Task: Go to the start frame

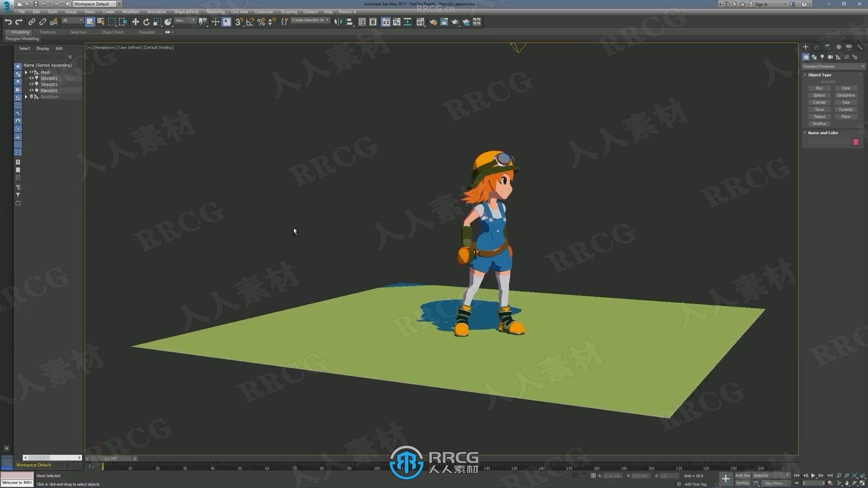Action: point(797,475)
